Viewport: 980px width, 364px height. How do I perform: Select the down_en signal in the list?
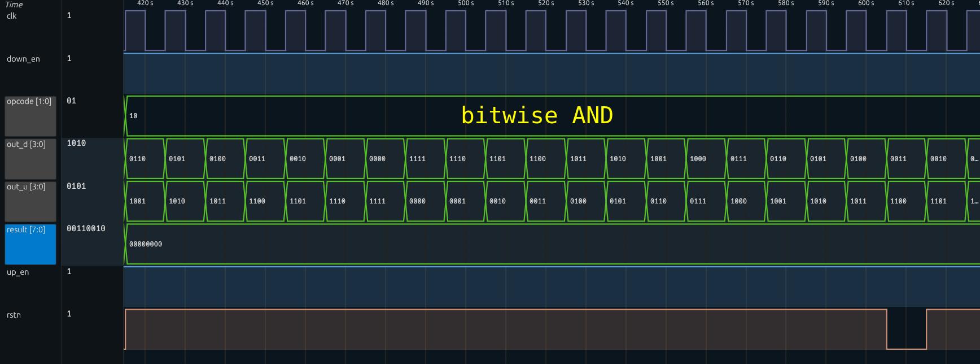[x=23, y=59]
